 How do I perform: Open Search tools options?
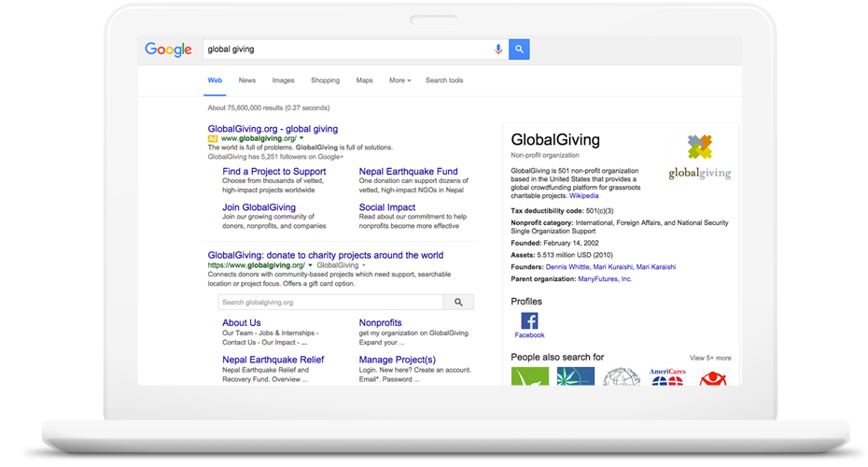click(x=444, y=80)
